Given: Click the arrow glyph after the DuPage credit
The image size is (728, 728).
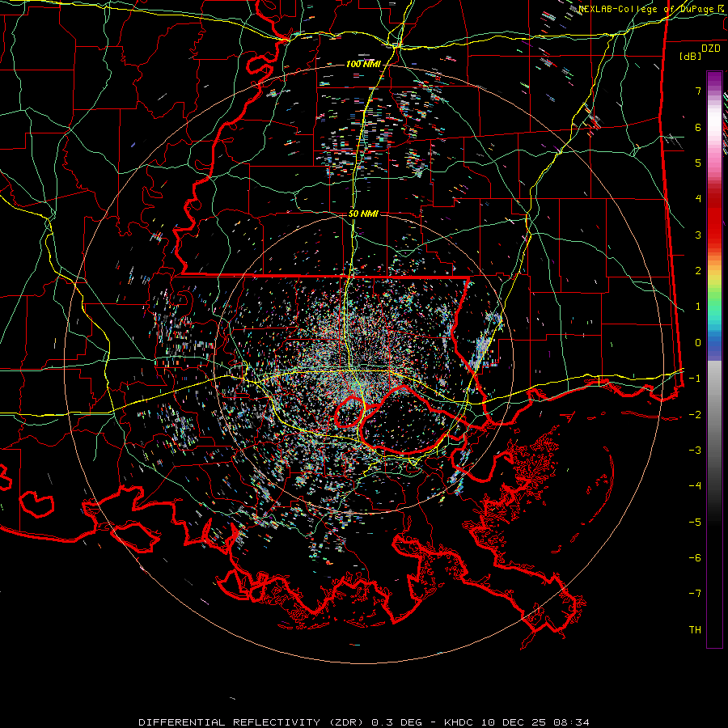Looking at the screenshot, I should (x=721, y=9).
